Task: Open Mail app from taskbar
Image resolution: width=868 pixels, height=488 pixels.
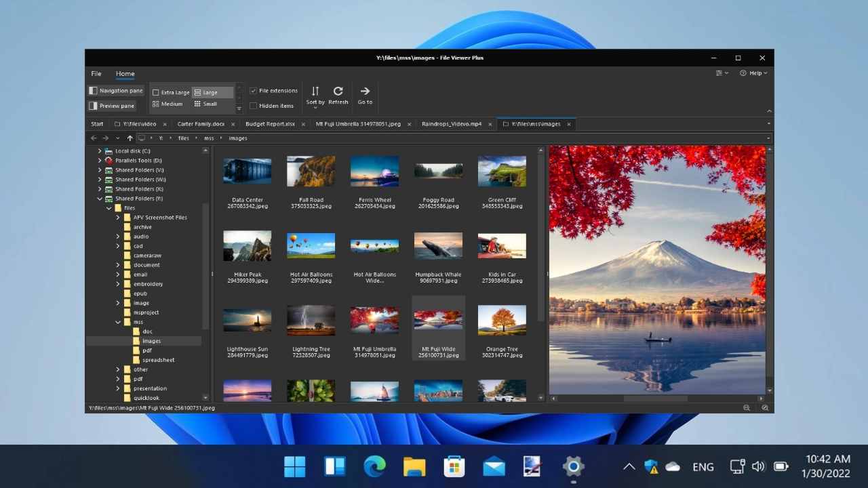Action: click(x=494, y=466)
